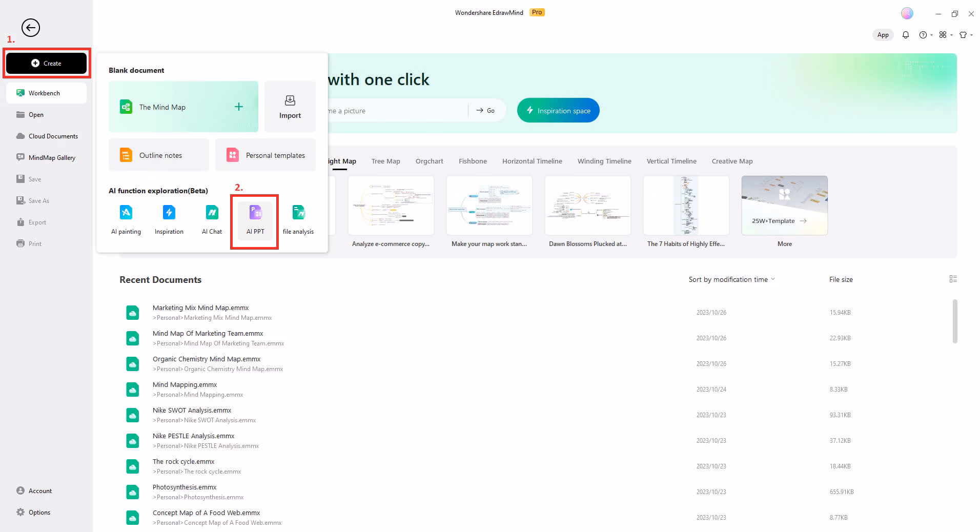Click the user avatar icon

pyautogui.click(x=907, y=14)
